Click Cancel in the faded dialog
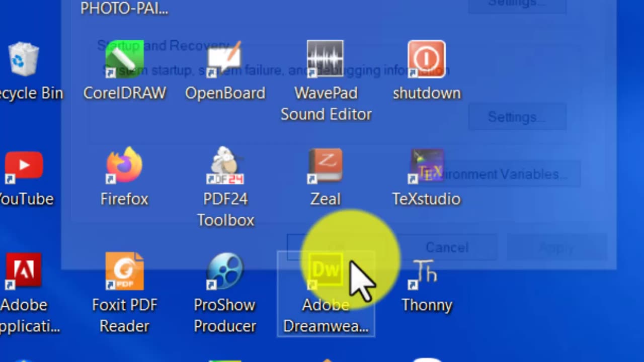The width and height of the screenshot is (644, 362). 447,247
